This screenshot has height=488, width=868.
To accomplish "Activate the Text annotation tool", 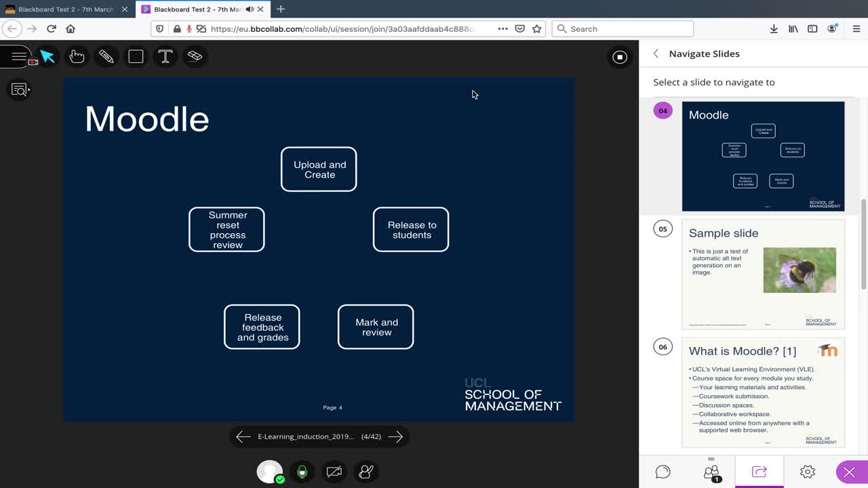I will click(x=165, y=57).
